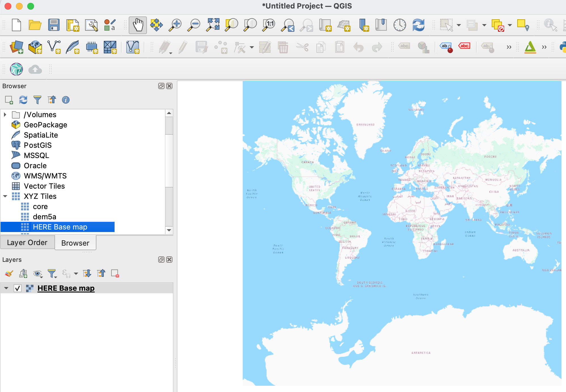Create new temporary scratch layer
566x392 pixels.
coord(91,47)
